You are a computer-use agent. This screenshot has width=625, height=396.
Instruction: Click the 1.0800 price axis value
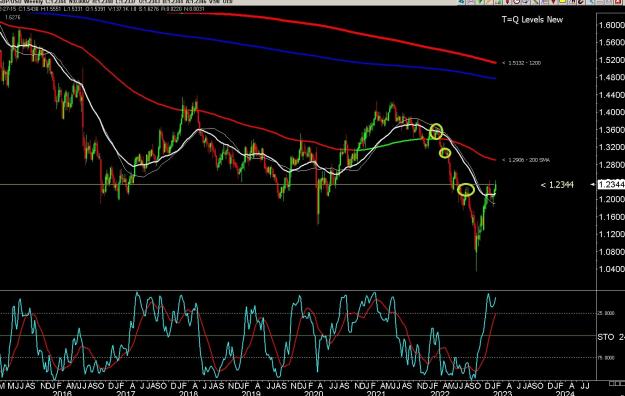(611, 251)
